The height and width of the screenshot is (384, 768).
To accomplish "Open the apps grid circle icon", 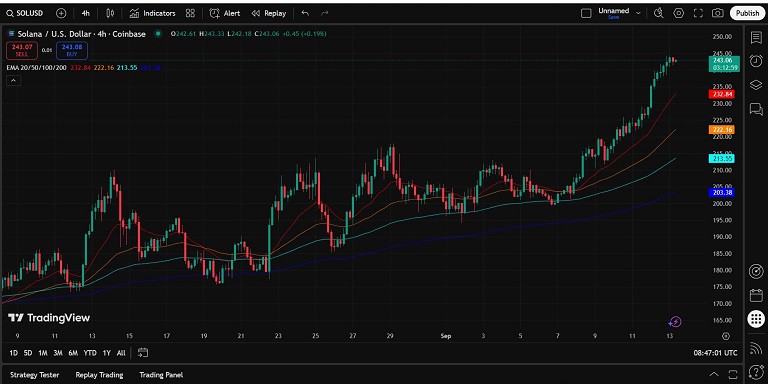I will pos(756,319).
